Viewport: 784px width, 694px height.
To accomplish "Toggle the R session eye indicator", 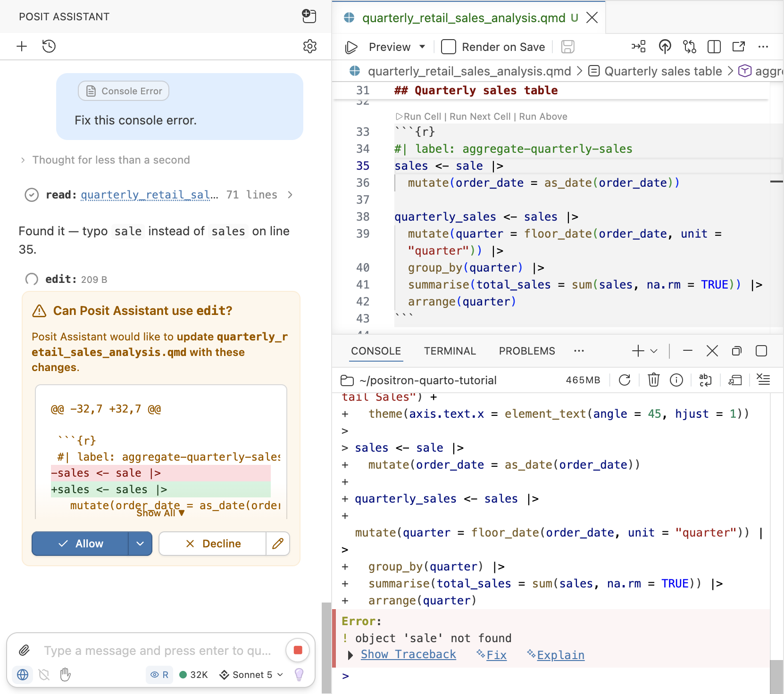I will point(159,675).
